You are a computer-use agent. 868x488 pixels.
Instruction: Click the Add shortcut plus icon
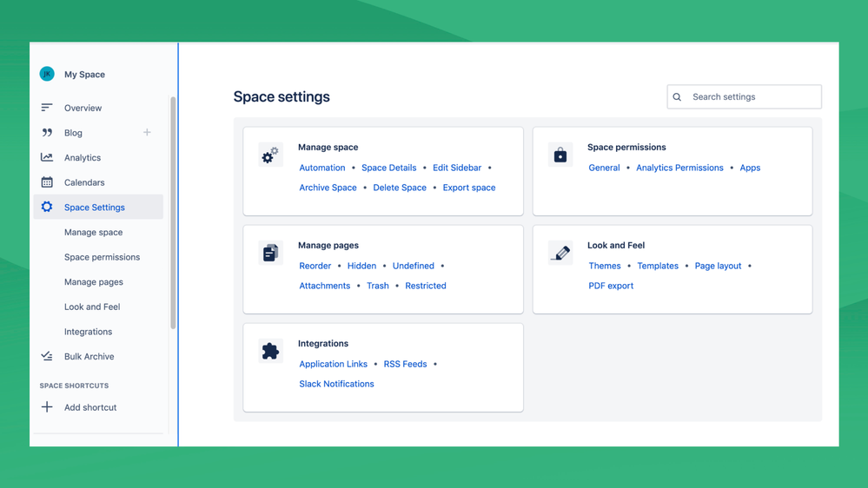pyautogui.click(x=47, y=407)
